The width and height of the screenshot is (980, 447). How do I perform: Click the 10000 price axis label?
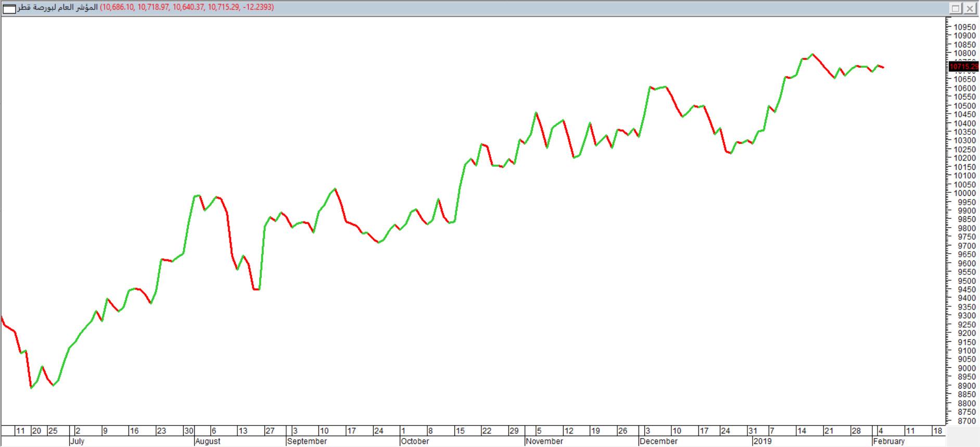[x=965, y=193]
